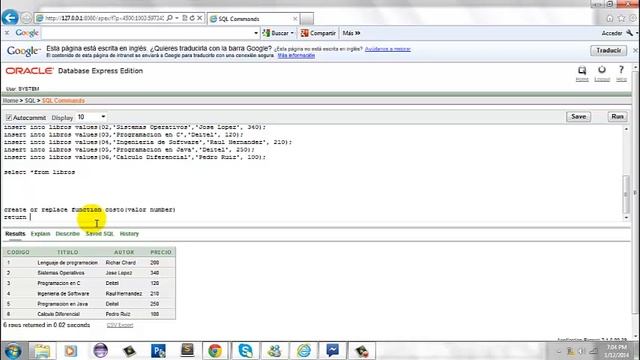Switch to the Describe tab
The image size is (640, 360).
coord(68,234)
